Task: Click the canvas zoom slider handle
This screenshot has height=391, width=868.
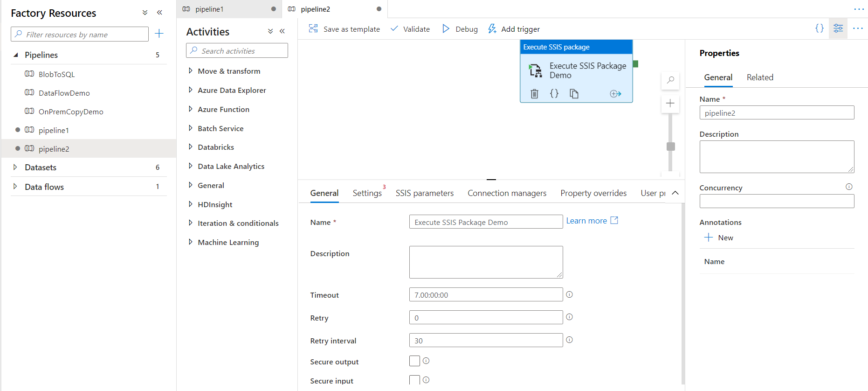Action: click(671, 147)
